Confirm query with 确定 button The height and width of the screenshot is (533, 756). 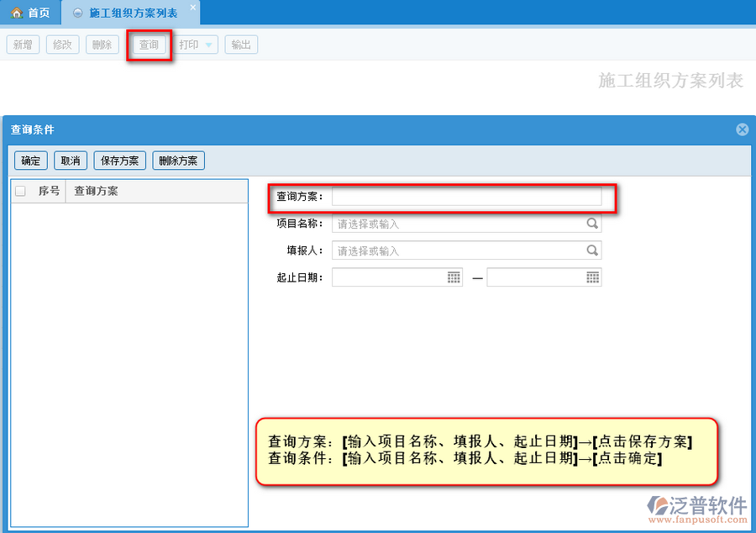[31, 161]
